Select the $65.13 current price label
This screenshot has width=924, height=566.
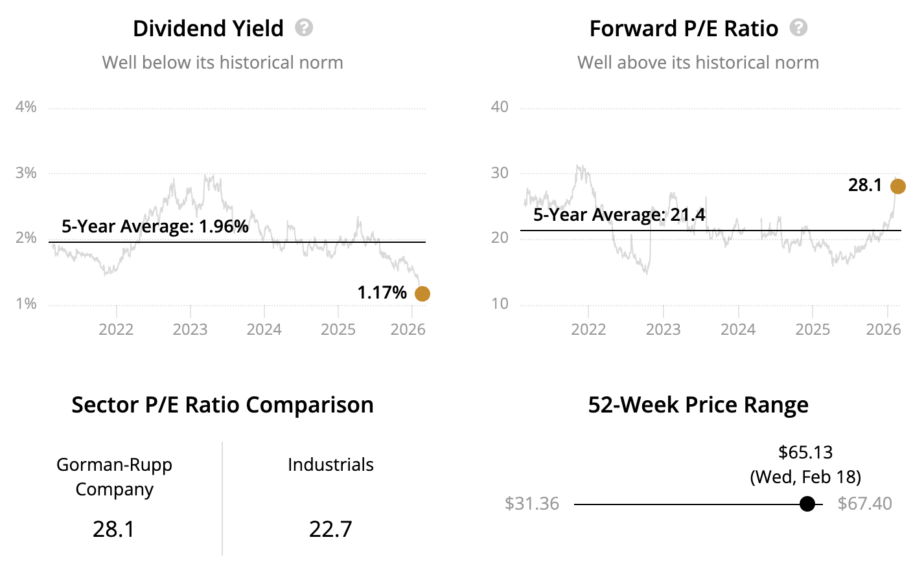[x=805, y=452]
